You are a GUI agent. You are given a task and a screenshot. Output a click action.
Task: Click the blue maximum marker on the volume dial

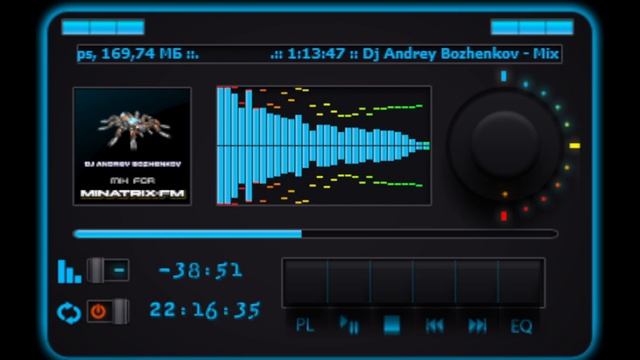click(504, 76)
